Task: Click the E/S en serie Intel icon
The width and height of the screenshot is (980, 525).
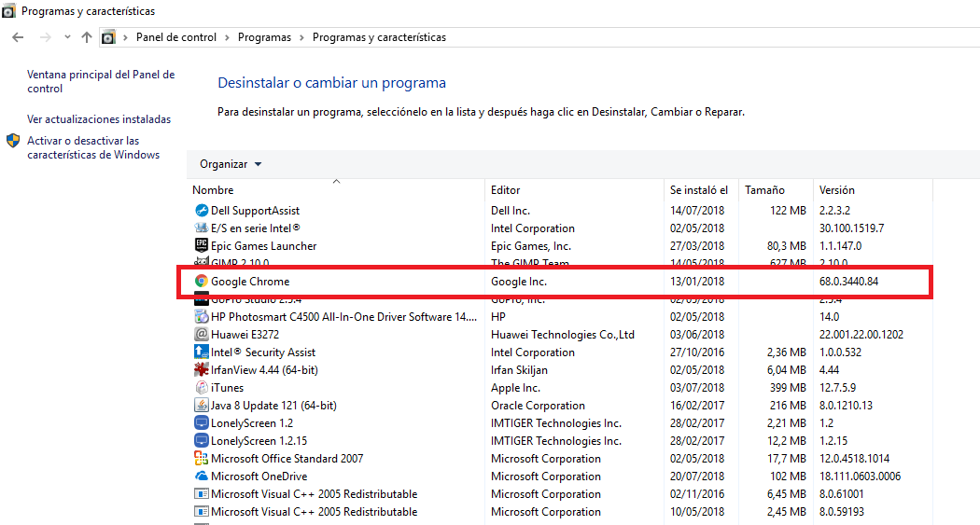Action: tap(201, 228)
